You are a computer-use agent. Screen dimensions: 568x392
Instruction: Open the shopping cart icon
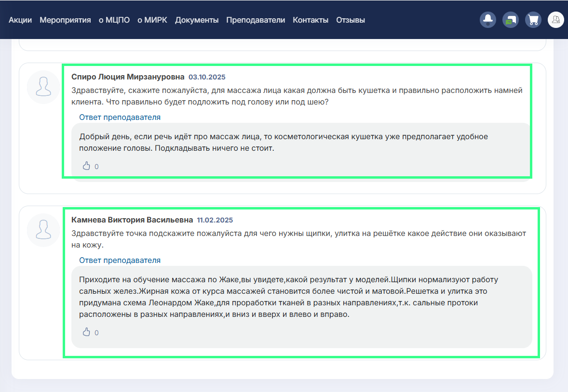click(533, 20)
